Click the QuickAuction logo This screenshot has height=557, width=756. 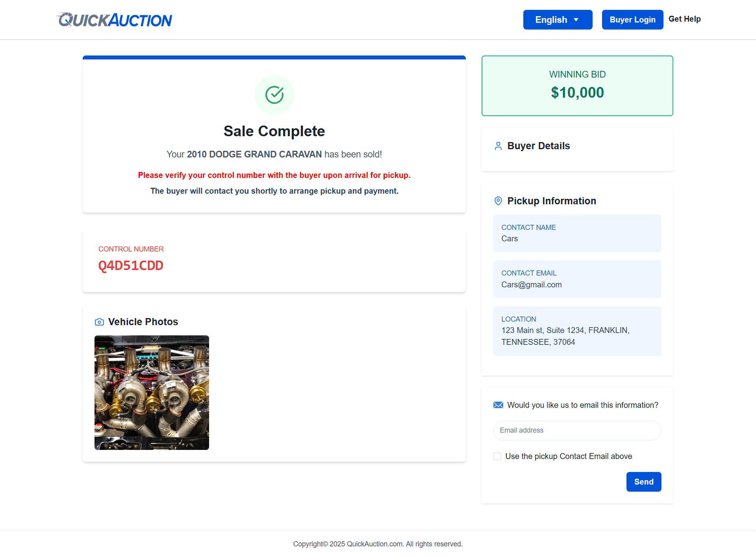[x=114, y=19]
